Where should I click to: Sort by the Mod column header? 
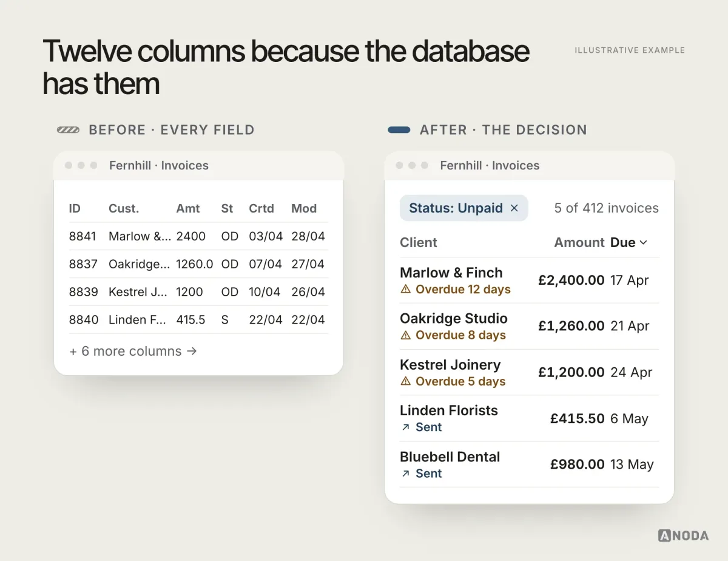[304, 208]
